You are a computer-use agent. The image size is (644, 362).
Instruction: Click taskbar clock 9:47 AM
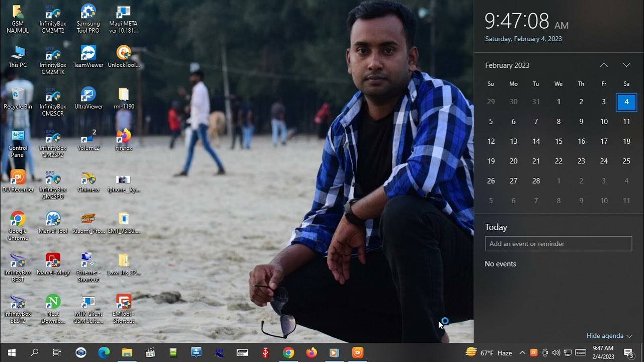[603, 352]
